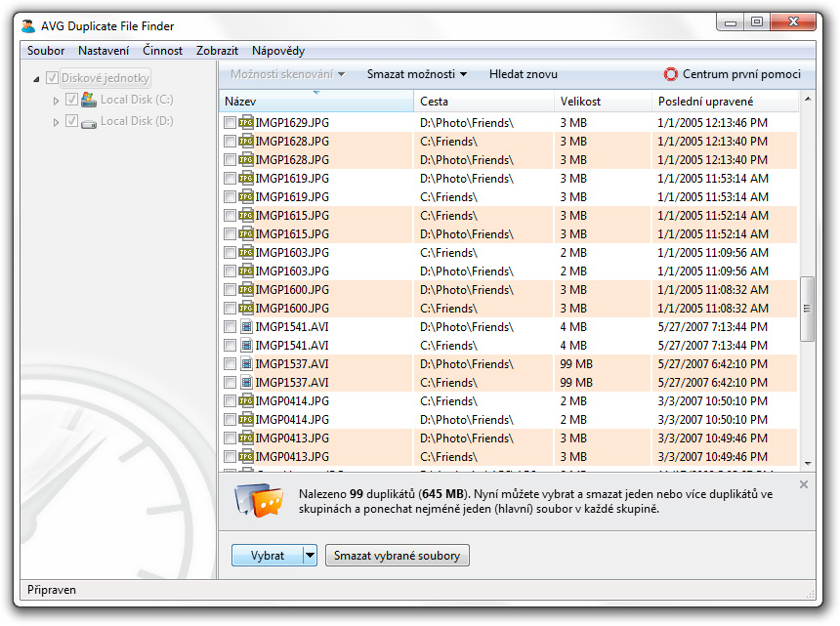Click JPG icon of IMGP1603.JPG in C:\Friends\
Screen dimensions: 840x626
[246, 253]
